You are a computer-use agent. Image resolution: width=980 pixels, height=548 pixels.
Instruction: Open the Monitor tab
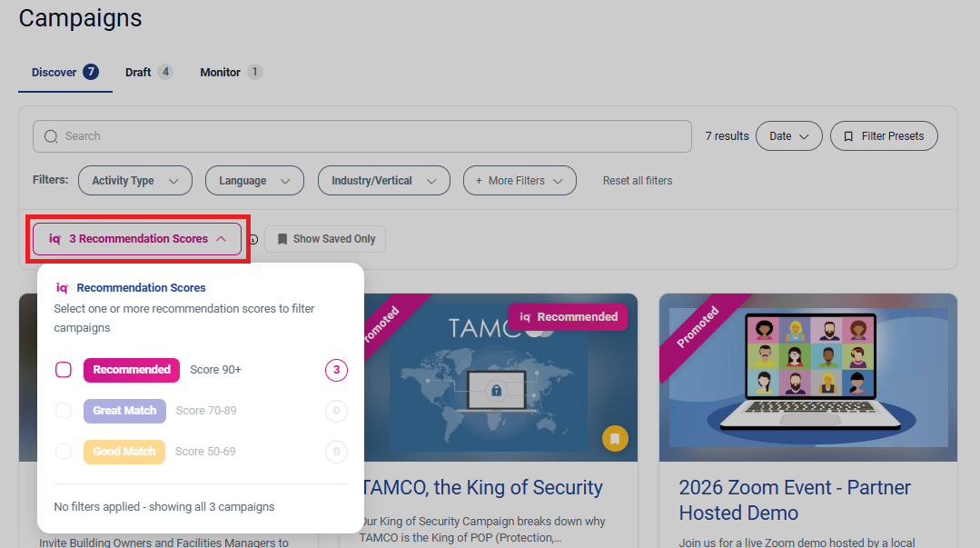[x=231, y=73]
